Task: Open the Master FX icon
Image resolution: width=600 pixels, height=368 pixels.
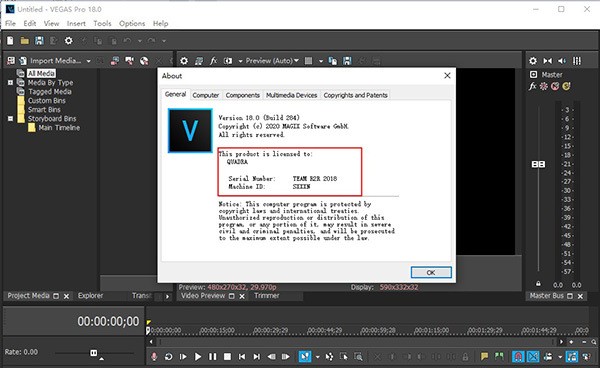Action: coord(533,86)
